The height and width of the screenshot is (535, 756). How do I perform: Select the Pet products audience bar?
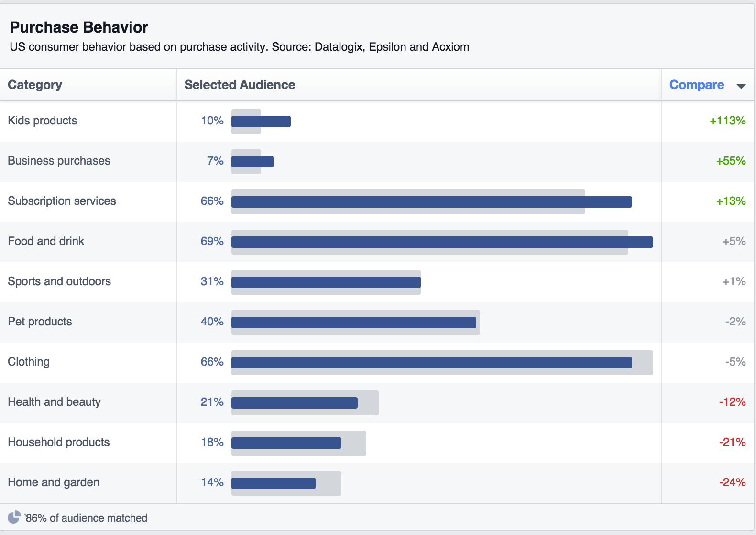pyautogui.click(x=353, y=322)
